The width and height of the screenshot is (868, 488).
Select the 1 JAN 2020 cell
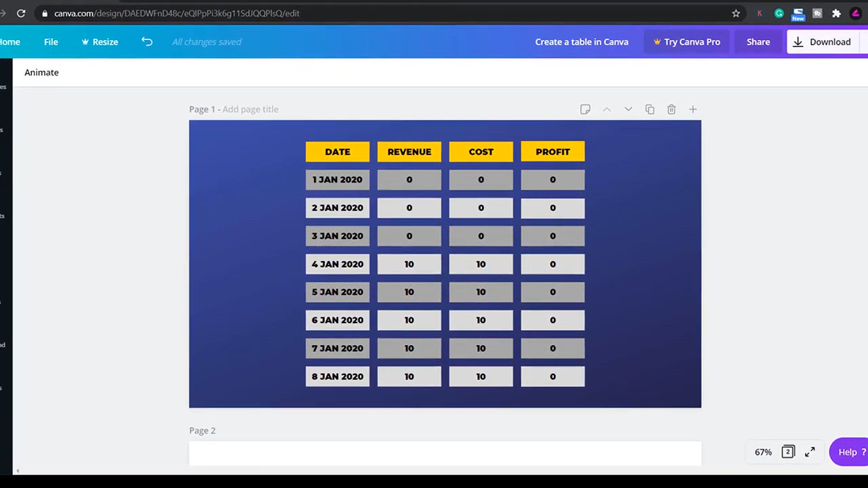click(x=338, y=180)
